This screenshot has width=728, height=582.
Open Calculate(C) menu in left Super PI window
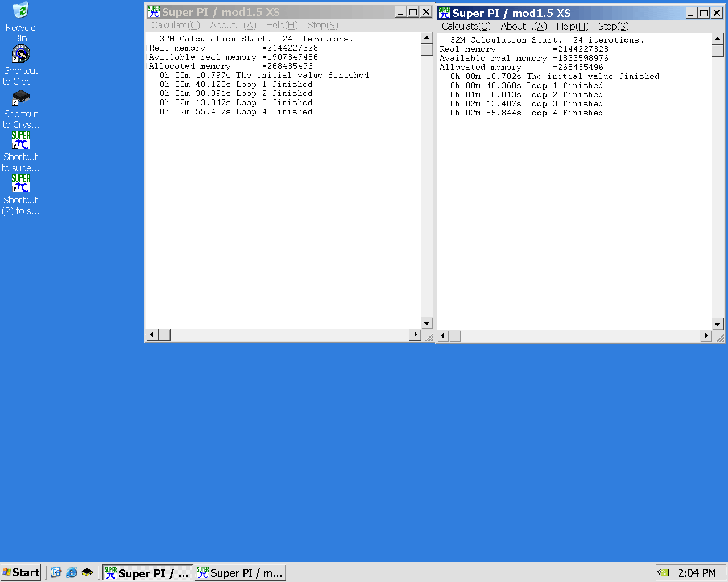point(176,25)
